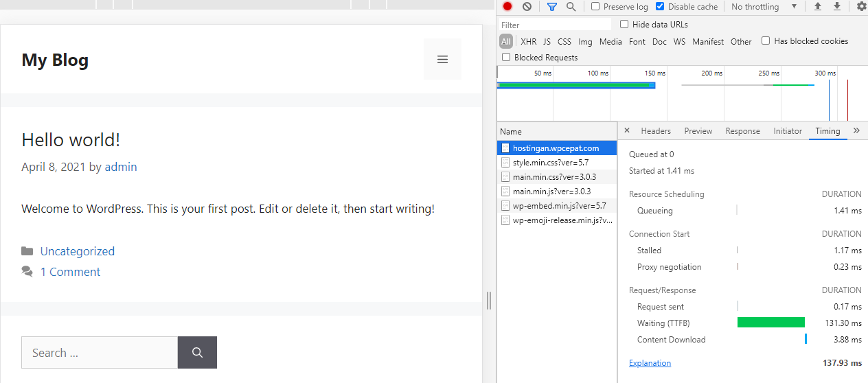Click the import HAR upload arrow icon
This screenshot has height=383, width=868.
(817, 7)
